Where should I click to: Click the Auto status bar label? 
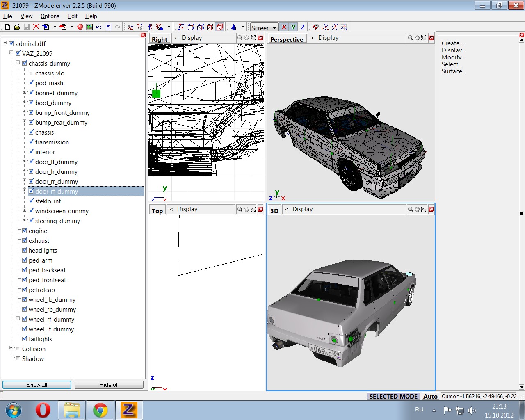[x=430, y=396]
